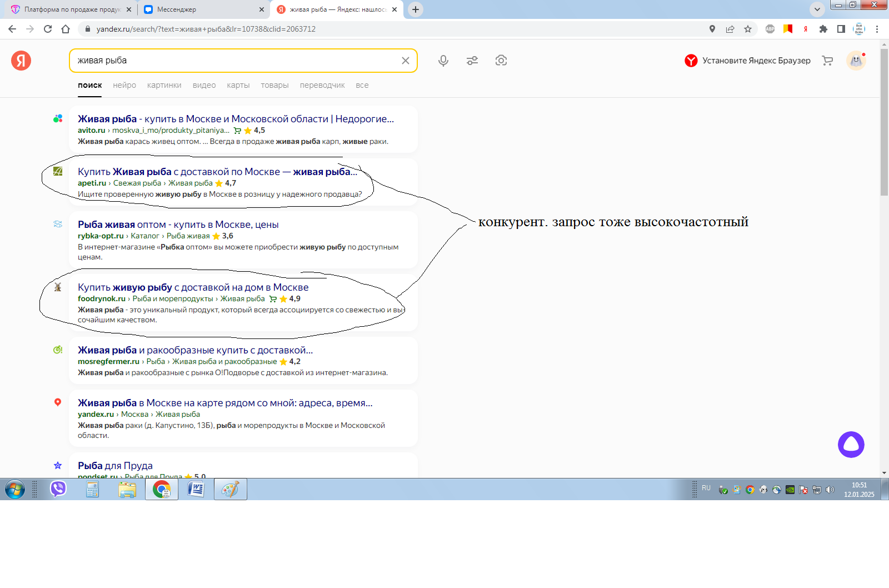This screenshot has height=588, width=889.
Task: Reload the current page
Action: click(48, 29)
